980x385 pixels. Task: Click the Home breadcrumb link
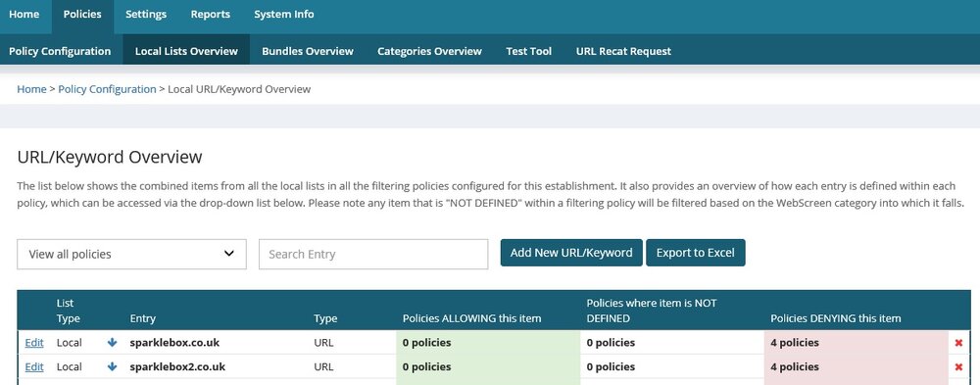point(31,89)
